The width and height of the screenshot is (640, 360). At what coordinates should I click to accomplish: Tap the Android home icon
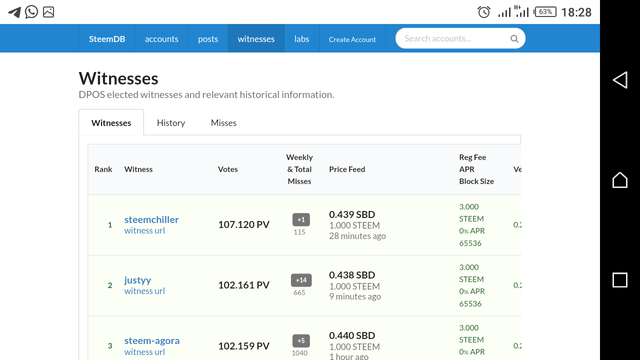pyautogui.click(x=620, y=180)
